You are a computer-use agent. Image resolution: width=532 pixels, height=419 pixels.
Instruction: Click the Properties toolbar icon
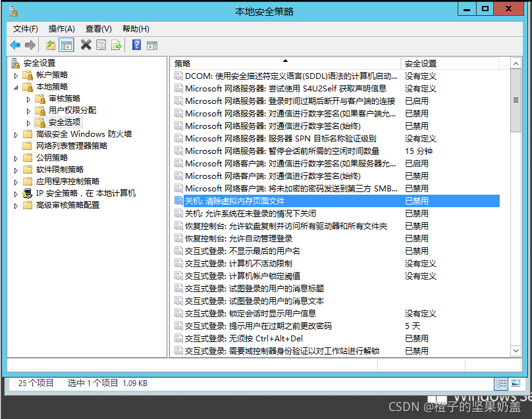point(101,45)
